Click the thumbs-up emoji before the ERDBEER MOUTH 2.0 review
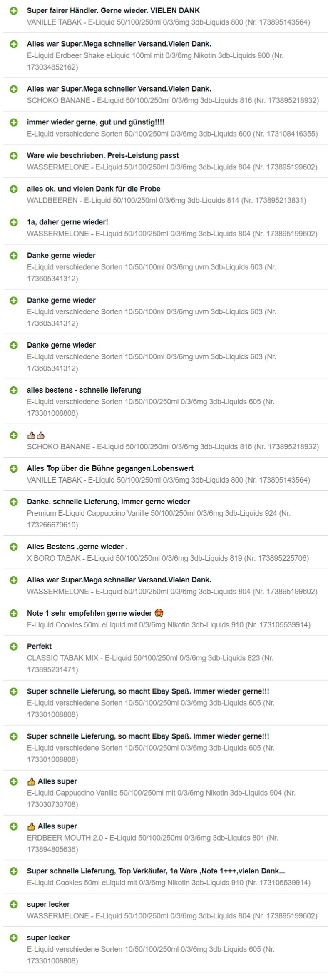This screenshot has height=980, width=328. click(x=31, y=826)
